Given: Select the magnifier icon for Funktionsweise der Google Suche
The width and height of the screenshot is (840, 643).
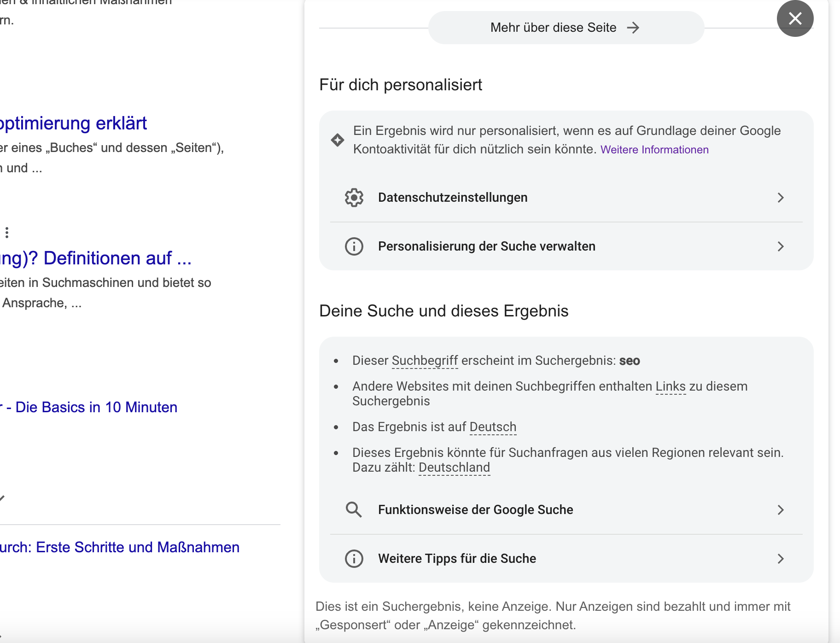Looking at the screenshot, I should pos(354,509).
